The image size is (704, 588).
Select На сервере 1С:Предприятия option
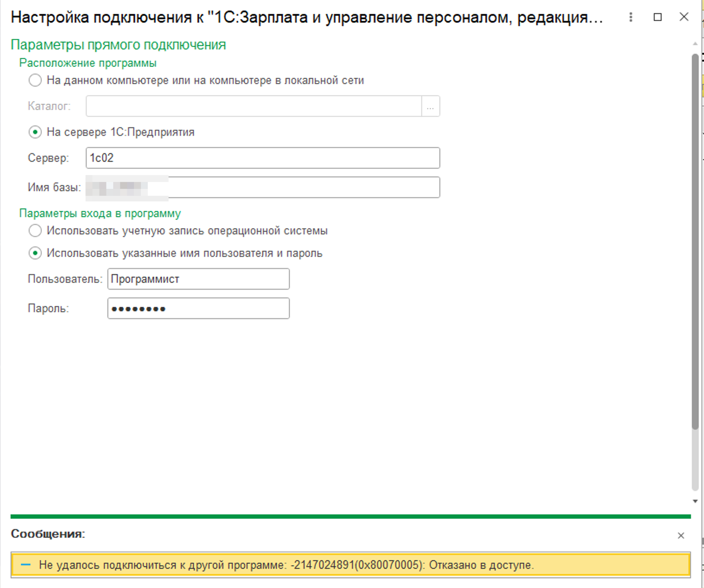34,132
